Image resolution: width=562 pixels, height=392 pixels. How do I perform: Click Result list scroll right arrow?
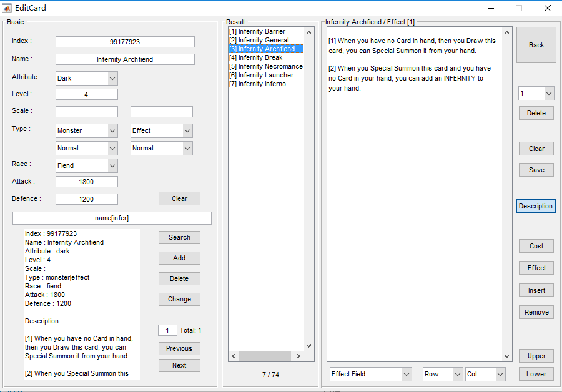(298, 356)
